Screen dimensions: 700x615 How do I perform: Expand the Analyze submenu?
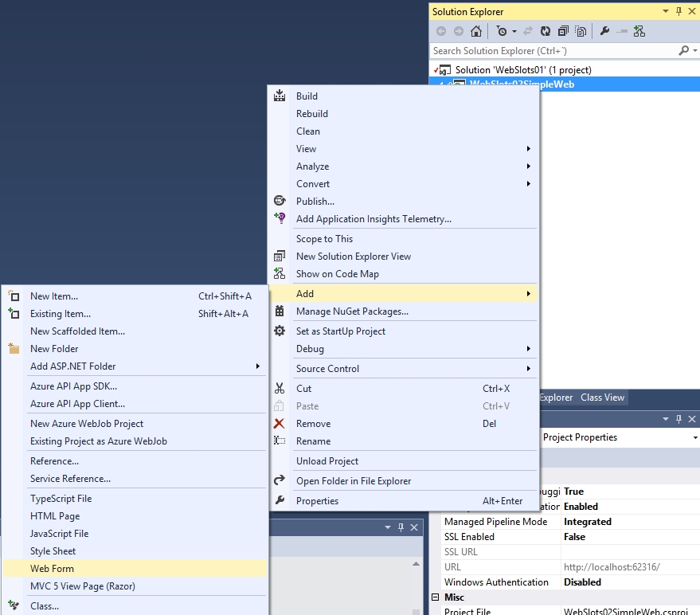[403, 166]
